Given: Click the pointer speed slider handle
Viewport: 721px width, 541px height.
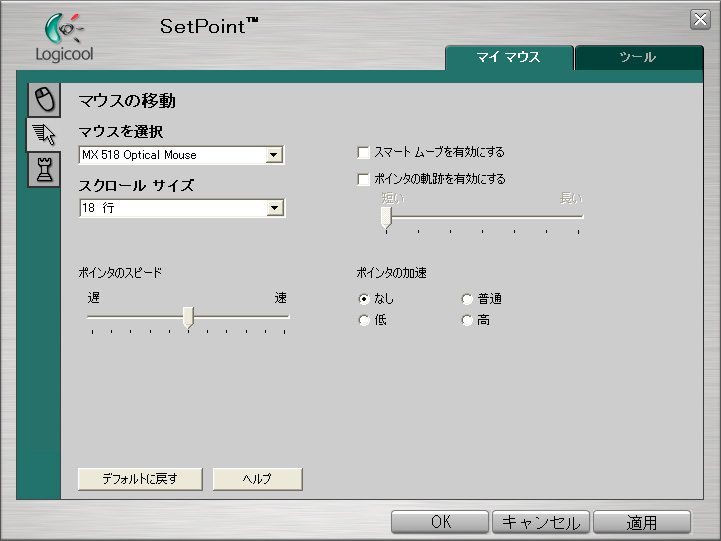Looking at the screenshot, I should coord(188,317).
